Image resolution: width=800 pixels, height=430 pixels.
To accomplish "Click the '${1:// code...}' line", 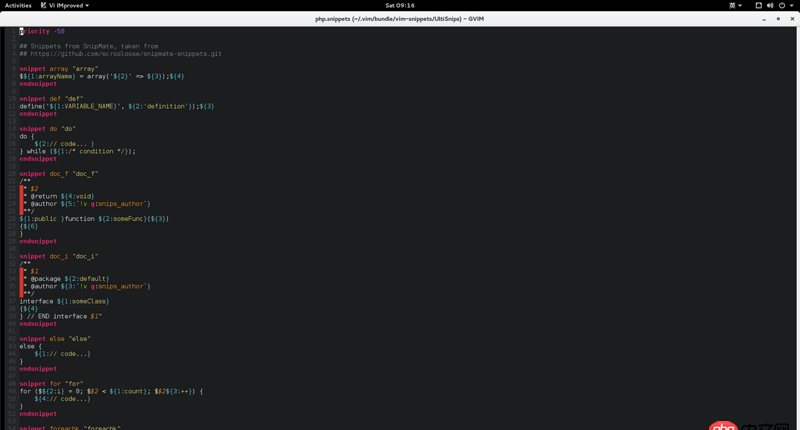I will click(x=62, y=353).
